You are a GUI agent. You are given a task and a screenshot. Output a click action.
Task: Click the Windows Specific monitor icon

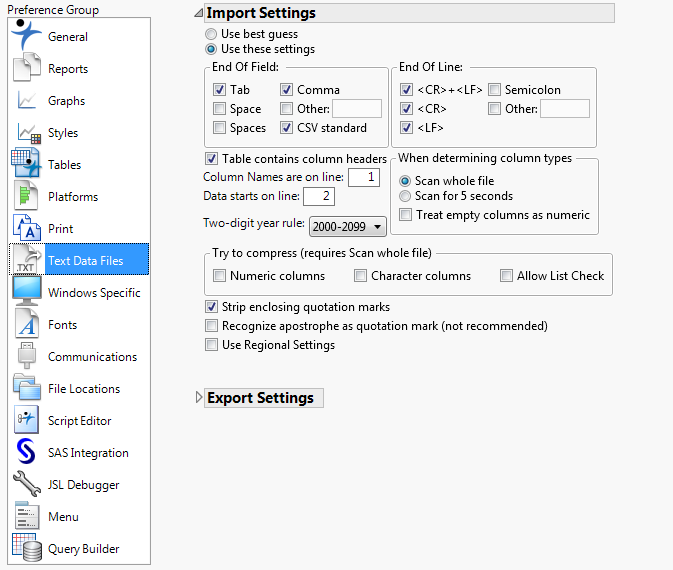pos(26,293)
